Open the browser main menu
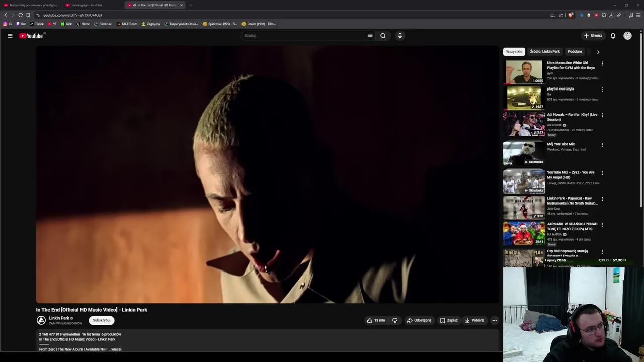Image resolution: width=644 pixels, height=362 pixels. pos(638,15)
